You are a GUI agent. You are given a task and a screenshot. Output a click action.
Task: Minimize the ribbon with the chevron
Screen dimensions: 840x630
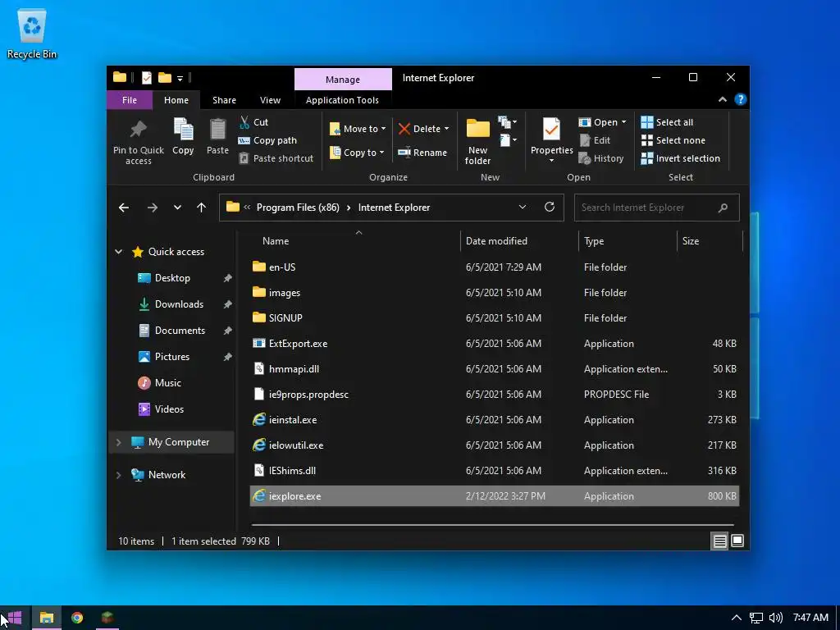tap(723, 99)
